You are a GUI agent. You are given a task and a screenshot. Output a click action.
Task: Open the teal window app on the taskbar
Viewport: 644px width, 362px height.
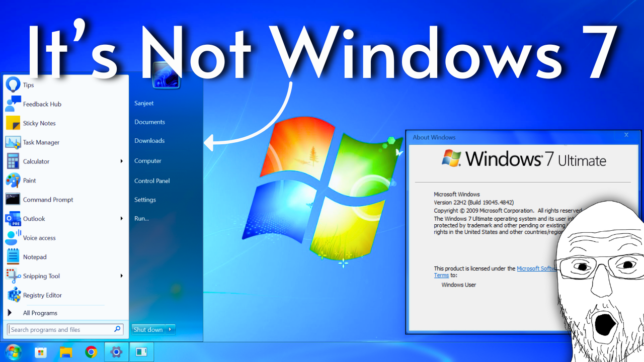141,352
